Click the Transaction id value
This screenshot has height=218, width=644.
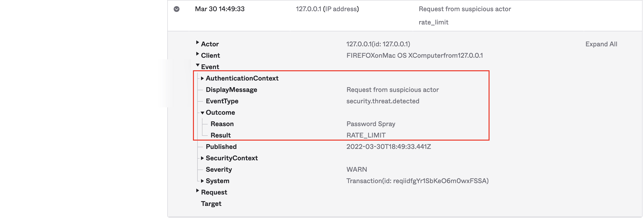click(417, 181)
